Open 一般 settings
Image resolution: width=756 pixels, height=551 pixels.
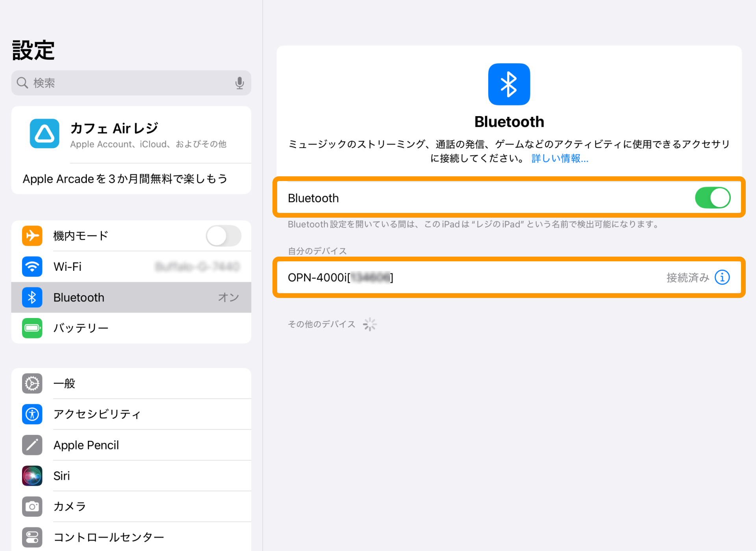131,383
